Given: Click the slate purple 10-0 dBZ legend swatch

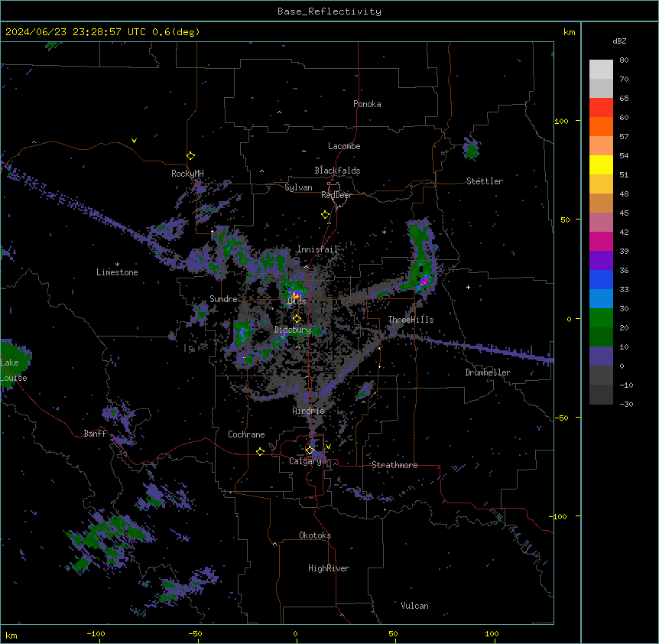Looking at the screenshot, I should click(601, 356).
